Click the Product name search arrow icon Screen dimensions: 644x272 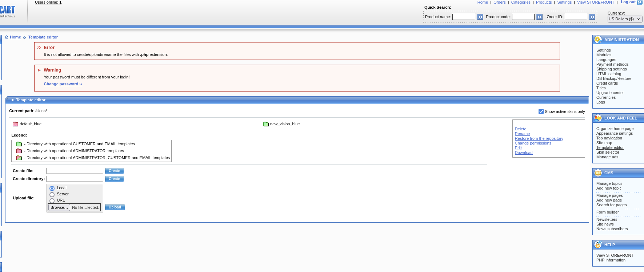[480, 17]
